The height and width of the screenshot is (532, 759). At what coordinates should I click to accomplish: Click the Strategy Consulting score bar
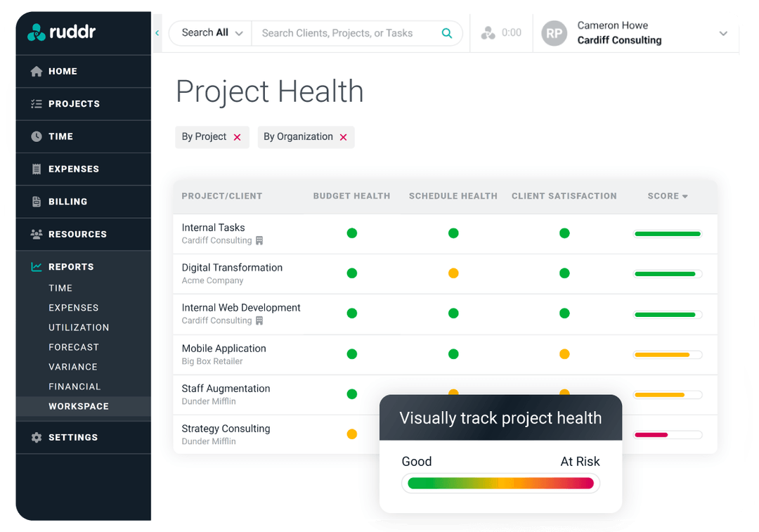666,434
